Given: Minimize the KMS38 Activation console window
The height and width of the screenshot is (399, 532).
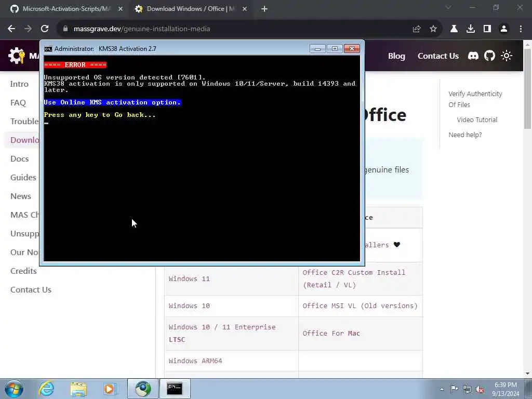Looking at the screenshot, I should pos(317,49).
